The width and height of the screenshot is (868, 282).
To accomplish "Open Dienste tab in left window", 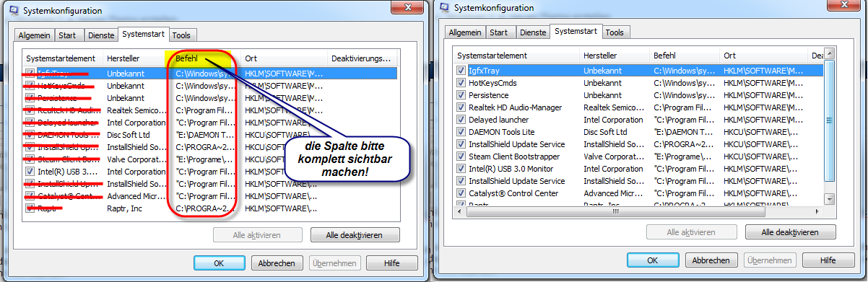I will (x=100, y=35).
